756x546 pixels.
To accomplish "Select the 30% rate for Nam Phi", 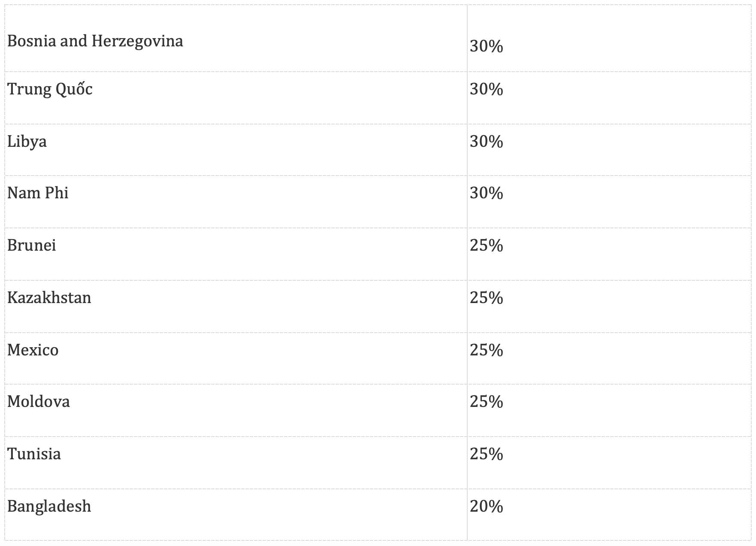I will [486, 193].
